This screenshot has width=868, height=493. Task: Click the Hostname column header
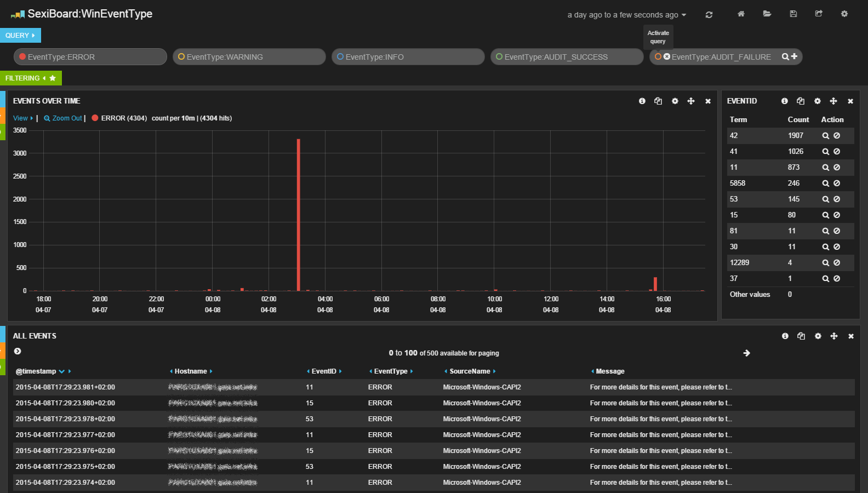(x=191, y=371)
